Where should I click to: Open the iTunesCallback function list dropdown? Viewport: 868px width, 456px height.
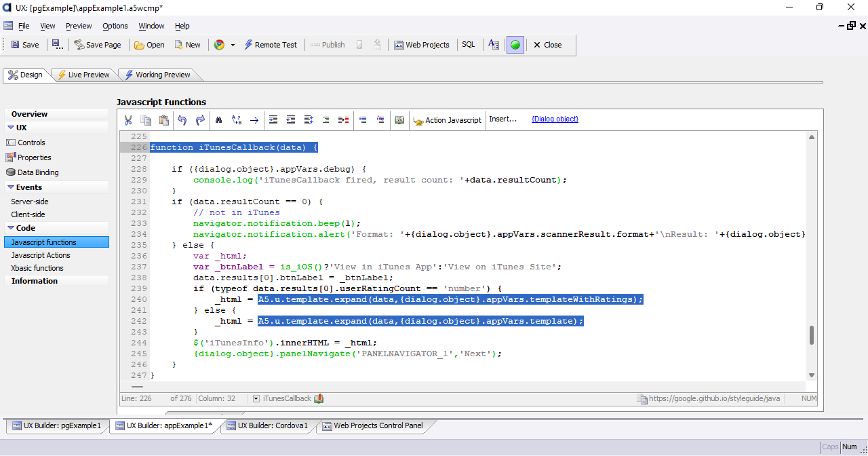256,398
